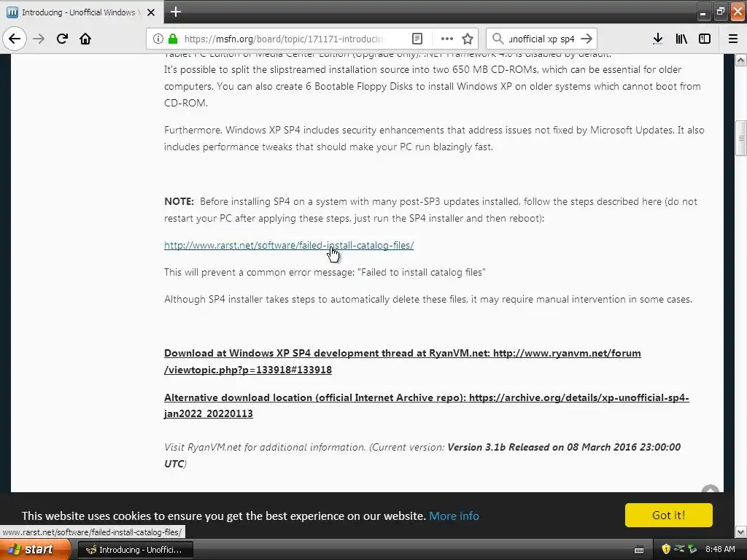Click the search box with unofficial xp sp4
Viewport: 747px width, 560px height.
[x=542, y=39]
